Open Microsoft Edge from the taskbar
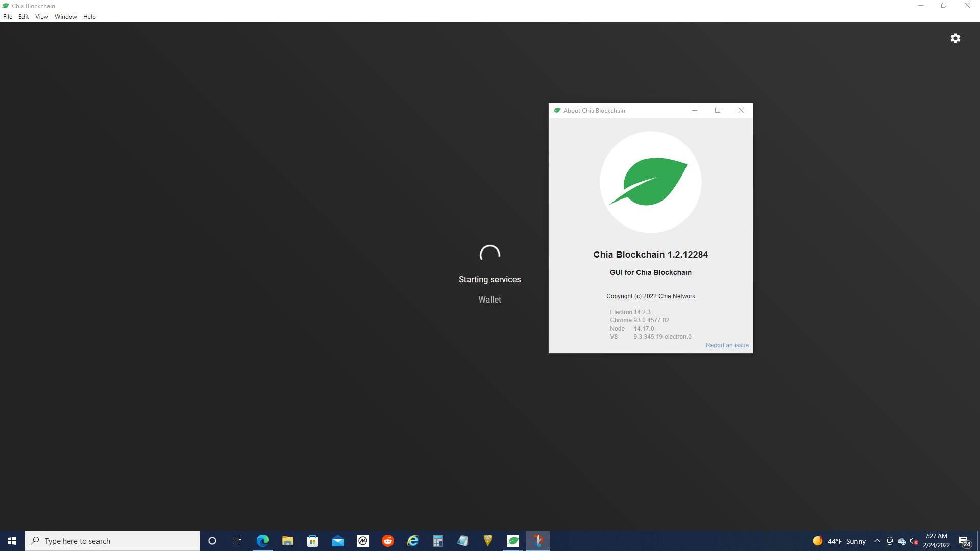Image resolution: width=980 pixels, height=551 pixels. click(x=262, y=541)
